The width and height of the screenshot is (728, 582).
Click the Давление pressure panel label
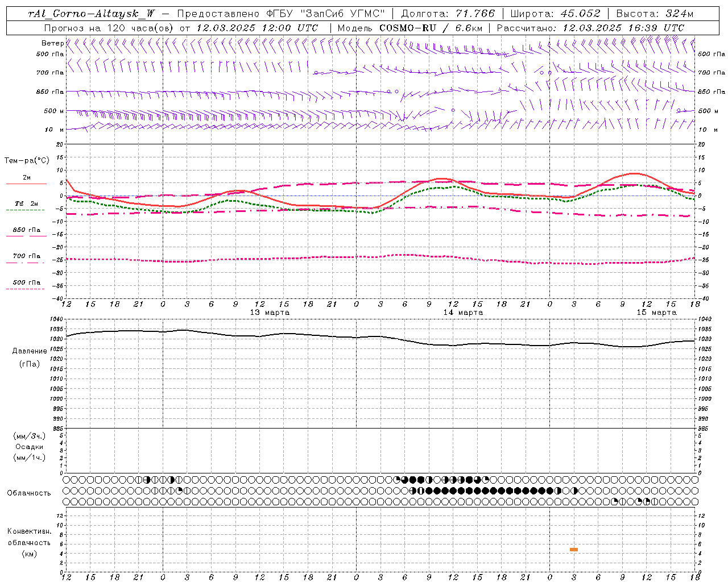30,351
